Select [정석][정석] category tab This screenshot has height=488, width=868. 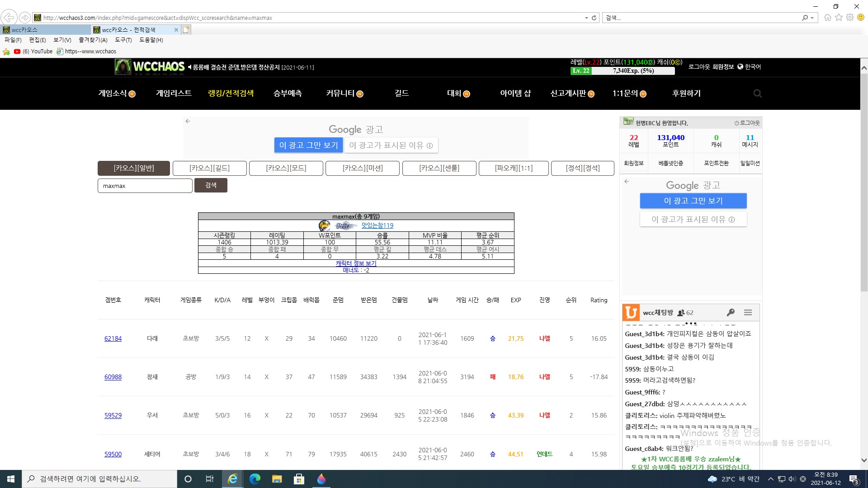pos(583,168)
